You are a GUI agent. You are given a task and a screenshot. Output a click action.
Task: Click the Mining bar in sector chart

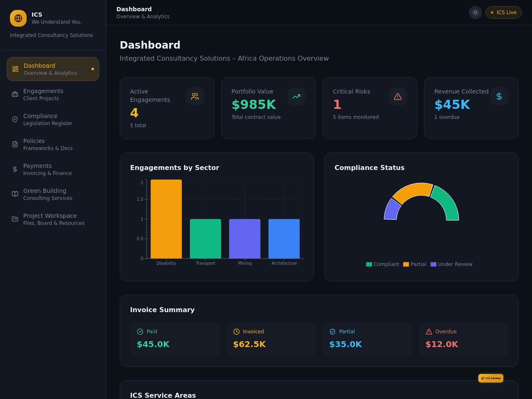point(245,239)
